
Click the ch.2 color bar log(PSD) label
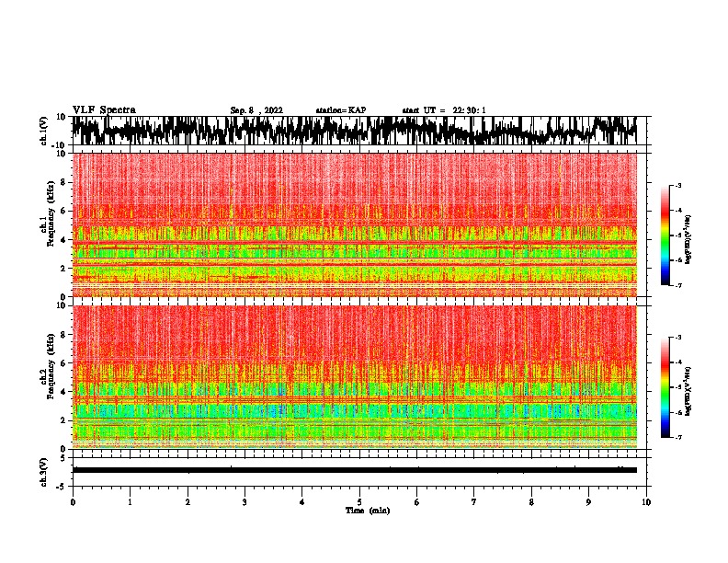(x=688, y=391)
